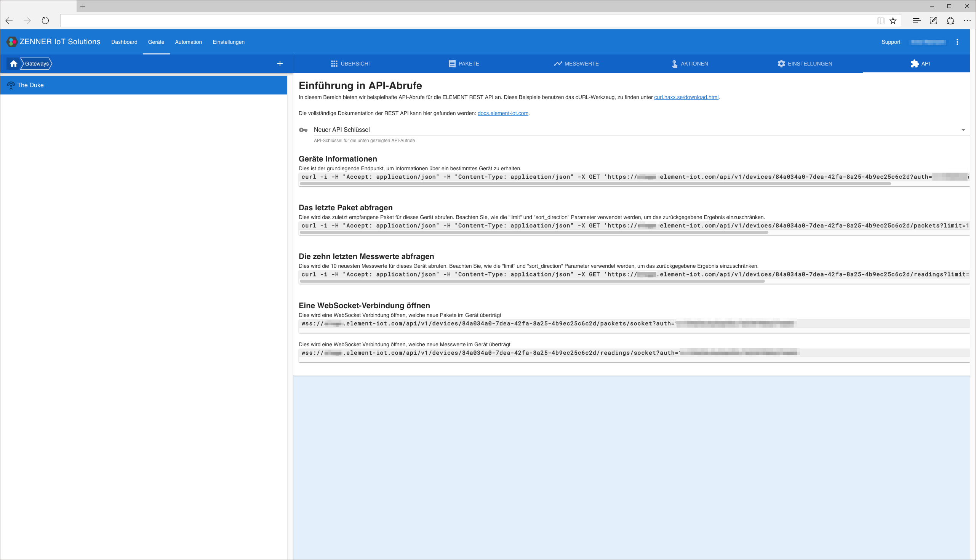Click the Geräte Informationen curl command text

point(634,177)
